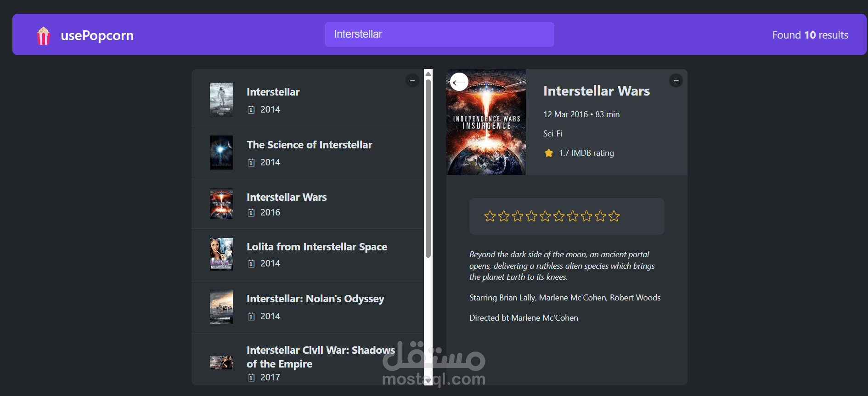Click the usePopcorn title text

pos(97,35)
